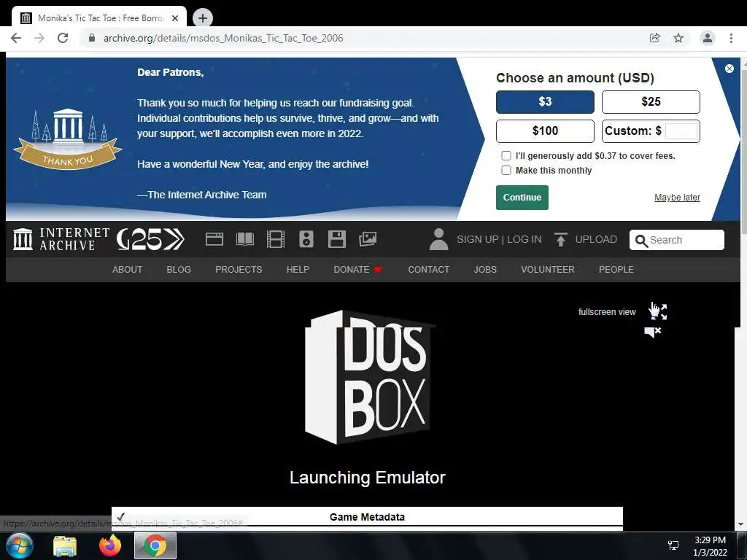Click the upload arrow icon

click(x=561, y=239)
